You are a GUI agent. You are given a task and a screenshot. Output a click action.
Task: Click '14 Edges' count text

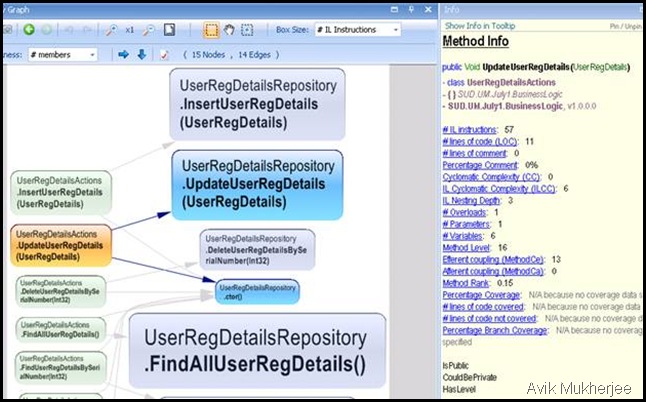tap(254, 55)
